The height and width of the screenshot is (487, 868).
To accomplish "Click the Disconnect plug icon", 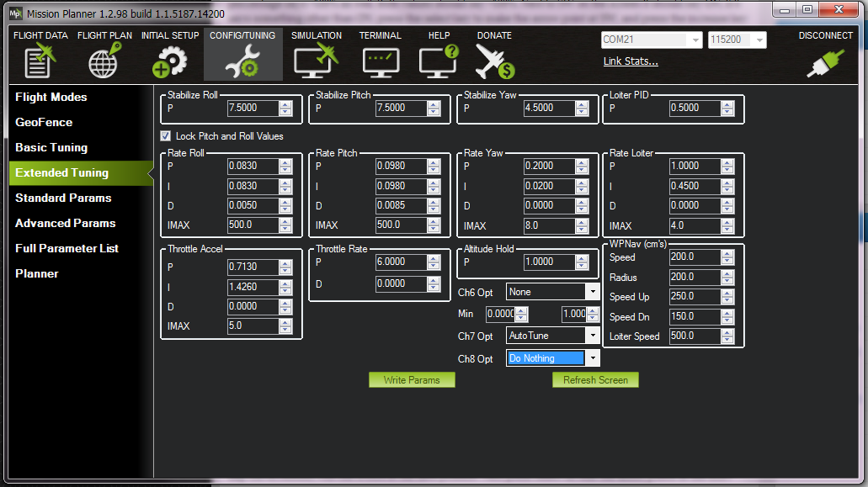I will (x=825, y=63).
